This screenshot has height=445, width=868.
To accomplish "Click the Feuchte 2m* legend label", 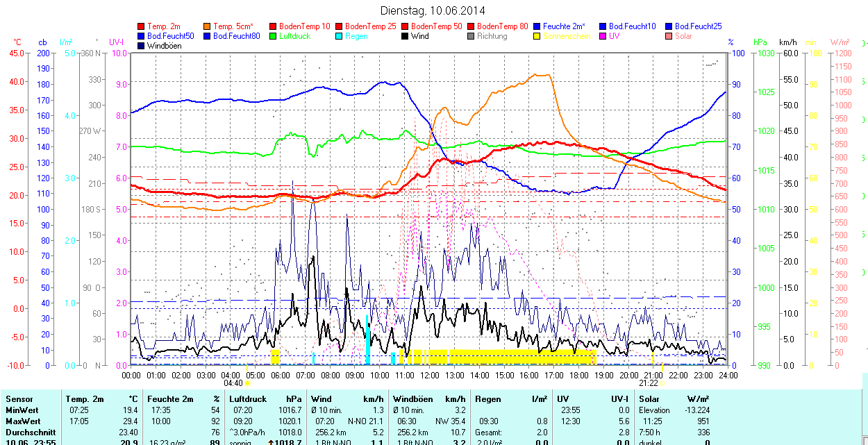I will tap(565, 26).
